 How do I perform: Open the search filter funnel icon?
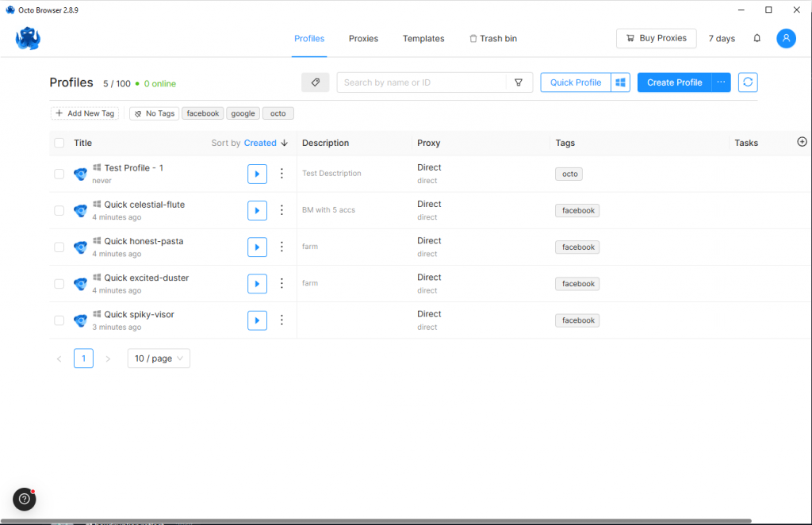coord(519,82)
